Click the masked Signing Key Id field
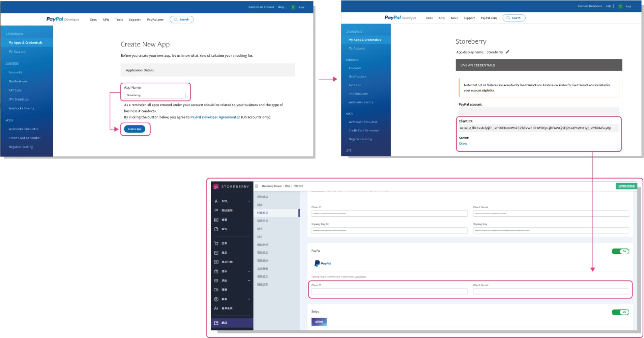This screenshot has width=644, height=338. (389, 230)
